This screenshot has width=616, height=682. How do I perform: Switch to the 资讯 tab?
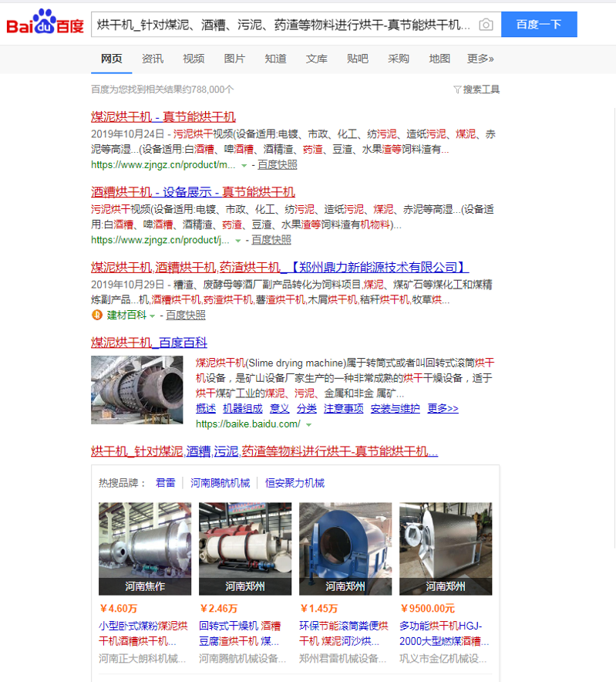click(x=153, y=59)
